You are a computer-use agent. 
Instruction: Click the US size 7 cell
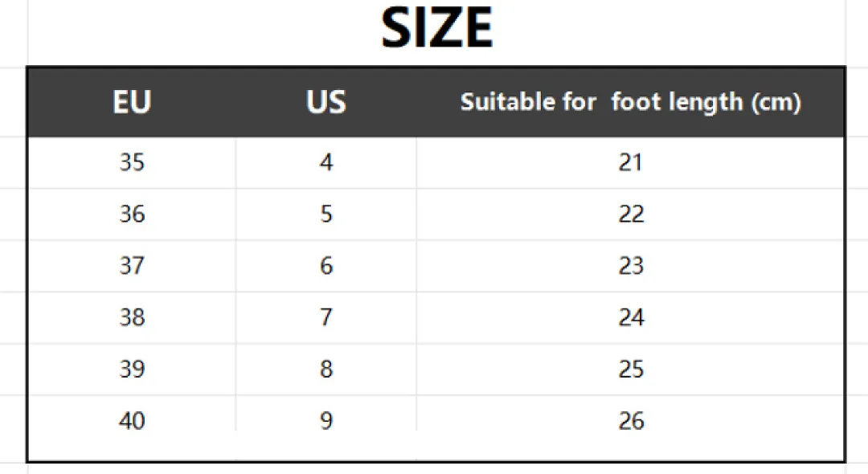pos(326,317)
